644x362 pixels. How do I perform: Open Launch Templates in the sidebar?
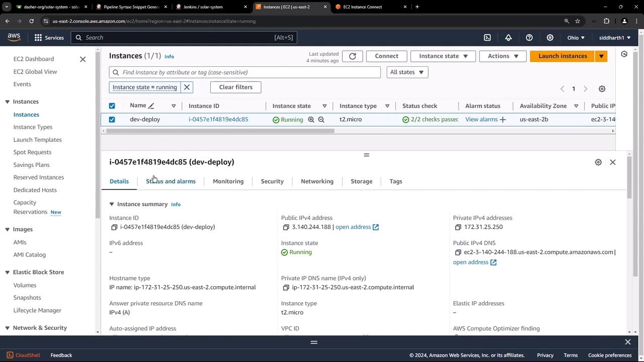pos(38,140)
